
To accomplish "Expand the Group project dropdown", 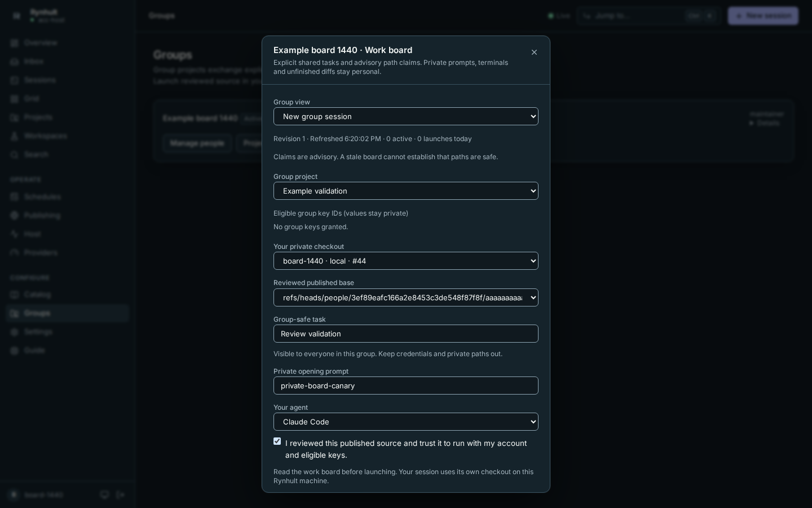I will pos(406,191).
